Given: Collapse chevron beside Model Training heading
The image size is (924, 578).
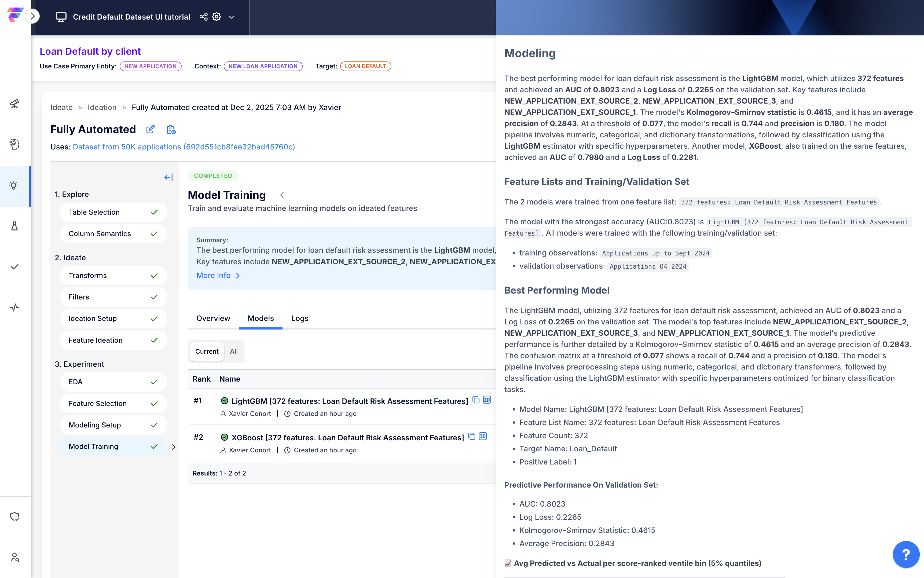Looking at the screenshot, I should tap(282, 195).
